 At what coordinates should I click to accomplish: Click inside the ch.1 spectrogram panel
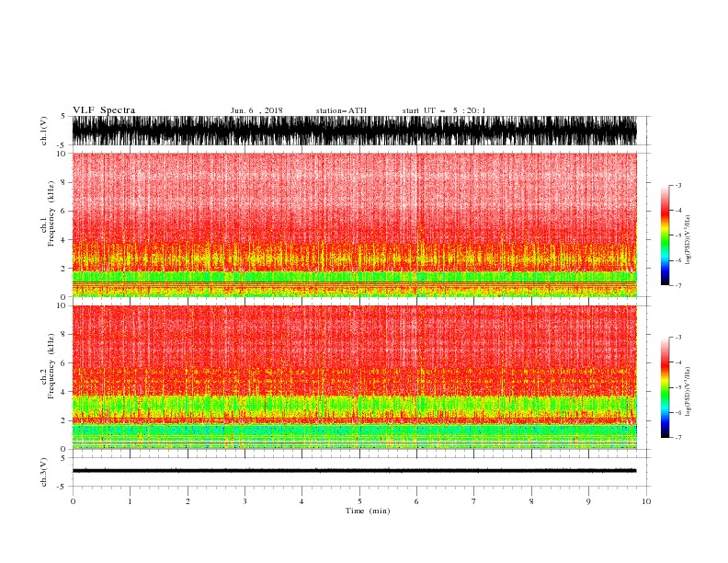click(x=354, y=224)
